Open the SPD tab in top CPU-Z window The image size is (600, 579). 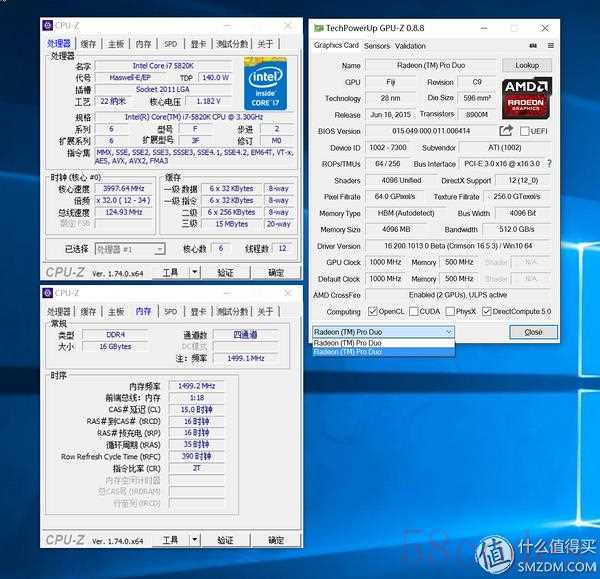tap(171, 44)
